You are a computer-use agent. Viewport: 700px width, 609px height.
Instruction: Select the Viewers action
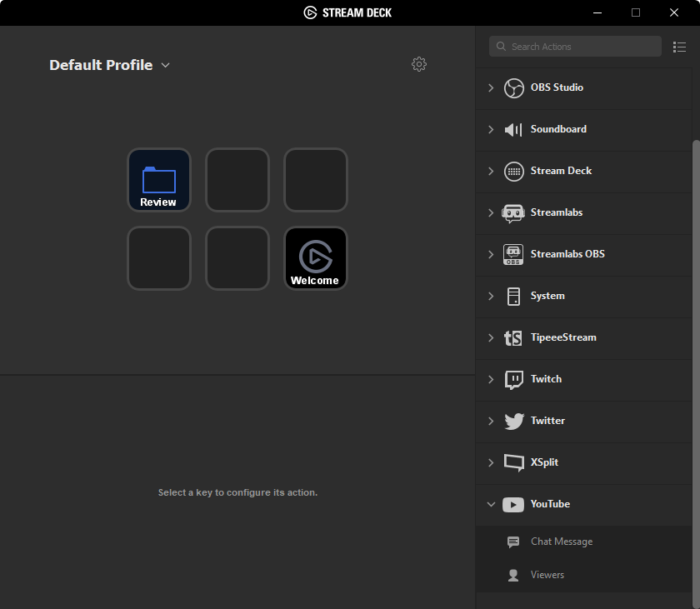point(584,575)
